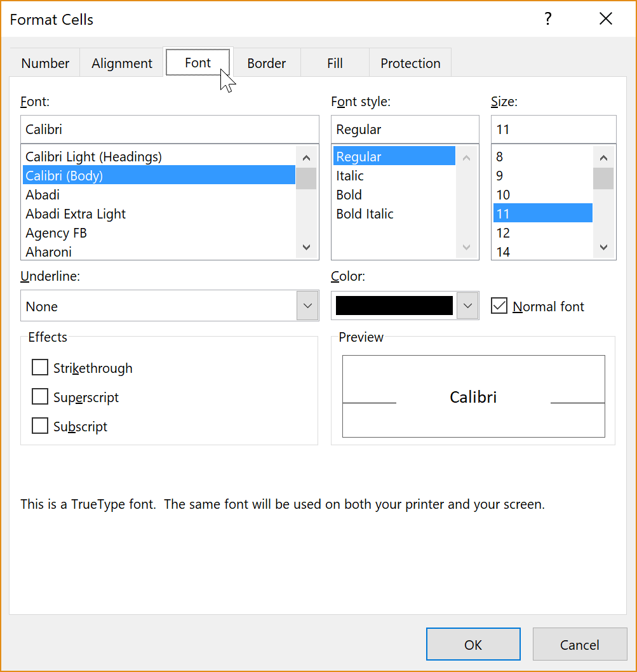Click the Font list scroll up arrow
The height and width of the screenshot is (672, 637).
(306, 158)
